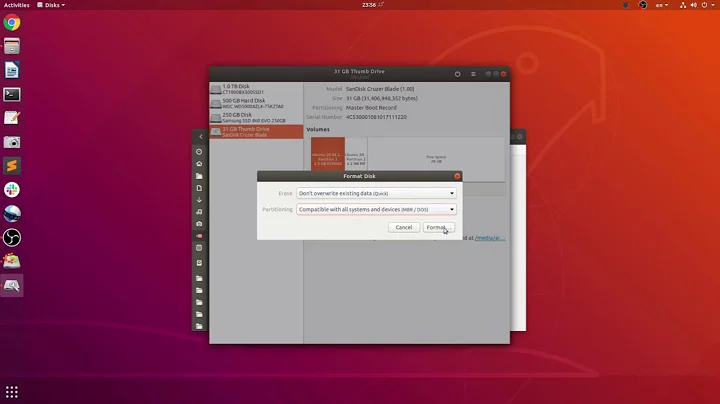
Task: Select the 1.0 TB Disk device
Action: [256, 89]
